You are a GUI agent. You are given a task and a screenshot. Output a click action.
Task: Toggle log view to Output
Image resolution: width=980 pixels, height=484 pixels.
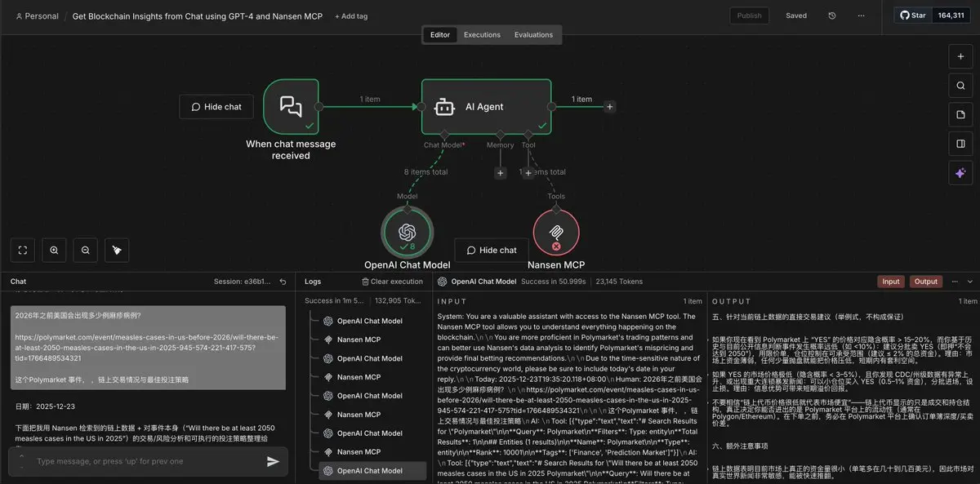pyautogui.click(x=925, y=282)
